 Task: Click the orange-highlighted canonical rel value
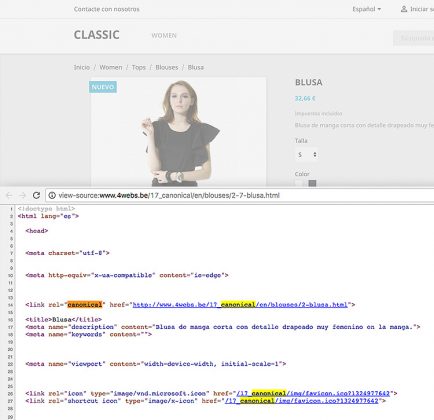[85, 305]
